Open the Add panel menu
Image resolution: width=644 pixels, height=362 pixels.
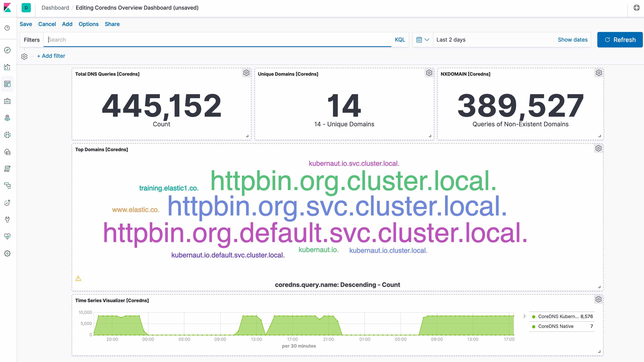click(67, 24)
